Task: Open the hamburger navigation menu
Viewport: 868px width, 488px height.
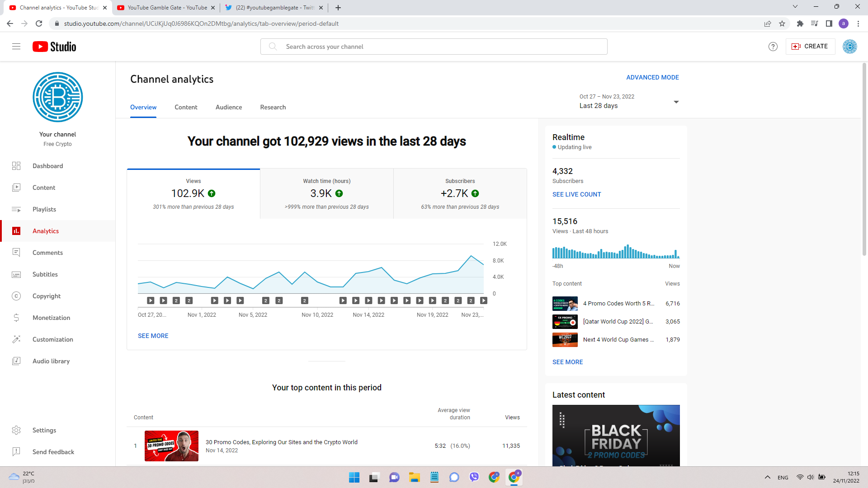Action: coord(16,47)
